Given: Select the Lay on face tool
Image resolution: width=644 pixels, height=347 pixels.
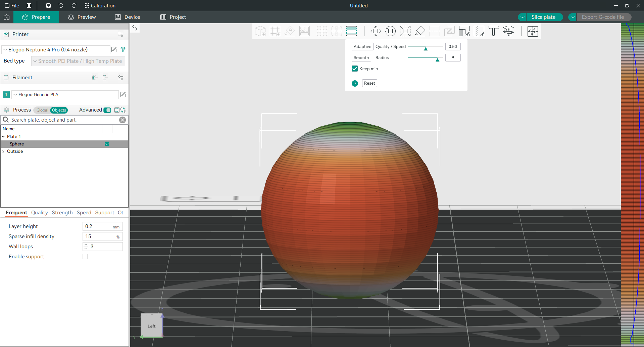Looking at the screenshot, I should [x=420, y=31].
